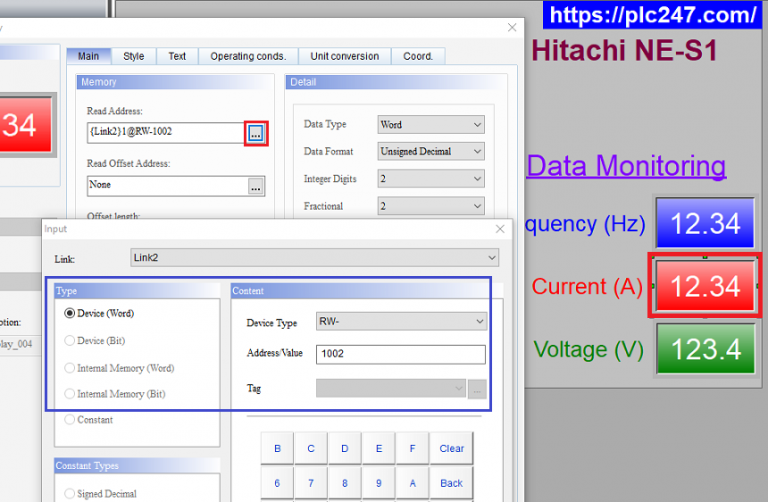Open the Data Type dropdown
The width and height of the screenshot is (768, 502).
431,125
